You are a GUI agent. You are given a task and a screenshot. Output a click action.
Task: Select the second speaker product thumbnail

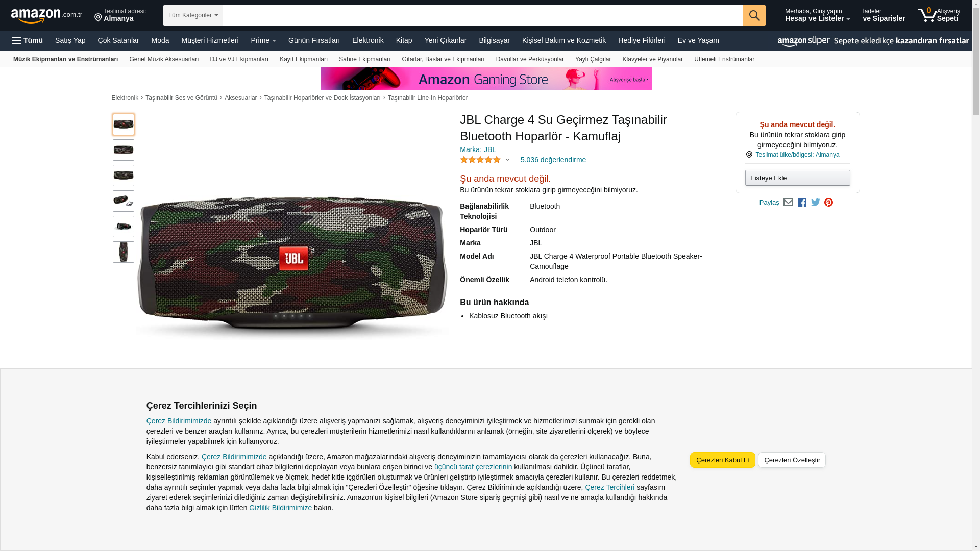124,150
